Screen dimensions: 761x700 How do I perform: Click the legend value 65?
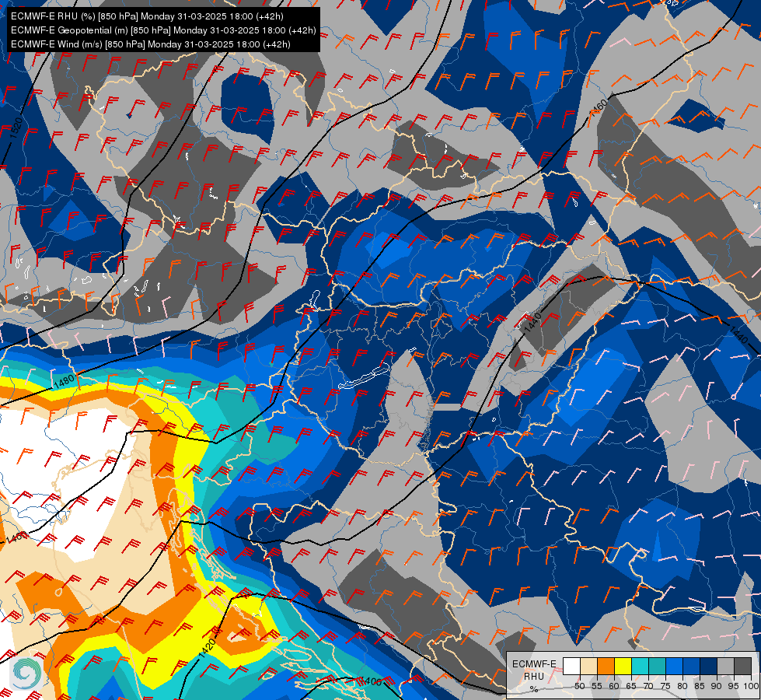631,686
